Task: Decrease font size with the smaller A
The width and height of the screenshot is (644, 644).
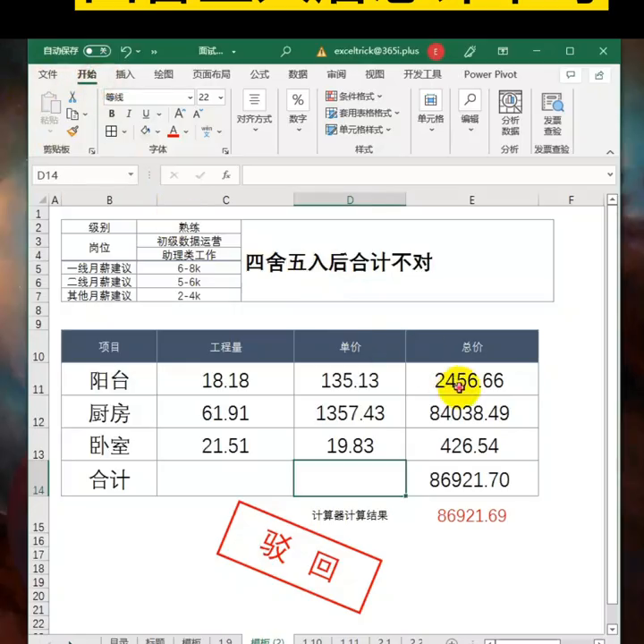Action: pos(198,114)
